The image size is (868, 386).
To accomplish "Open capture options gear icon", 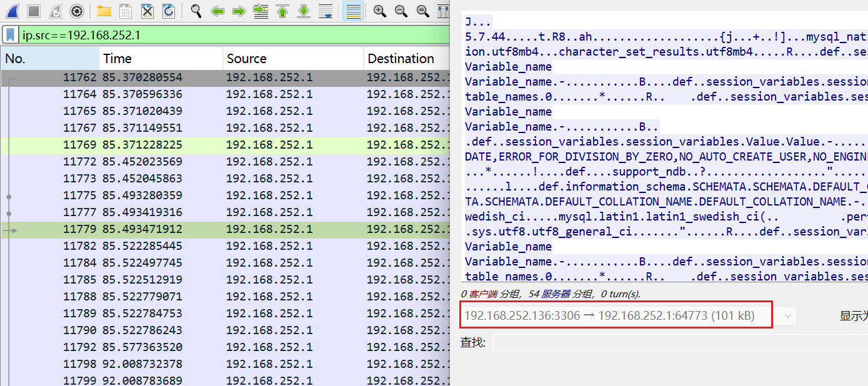I will point(77,11).
